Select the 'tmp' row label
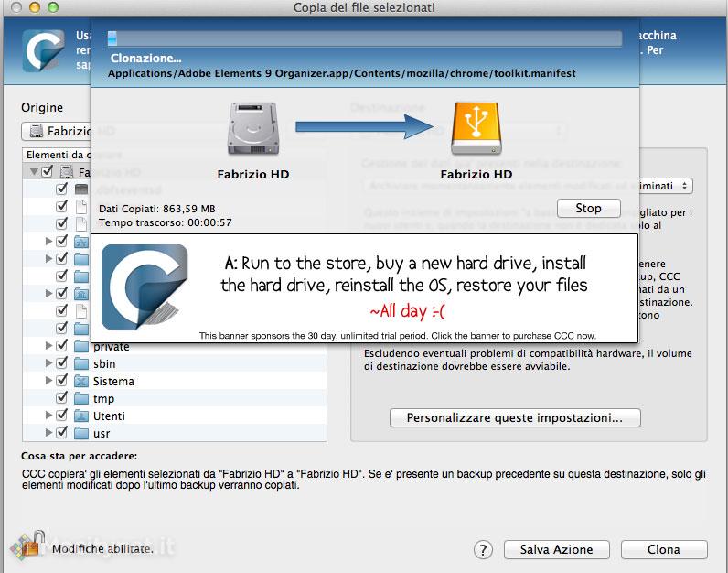728x573 pixels. [x=103, y=399]
